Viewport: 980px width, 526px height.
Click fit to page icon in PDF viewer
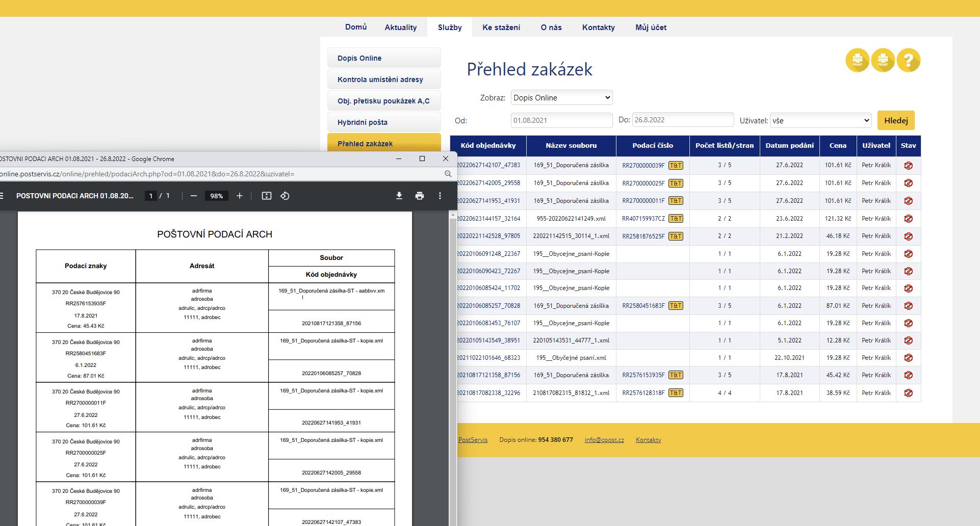tap(267, 196)
